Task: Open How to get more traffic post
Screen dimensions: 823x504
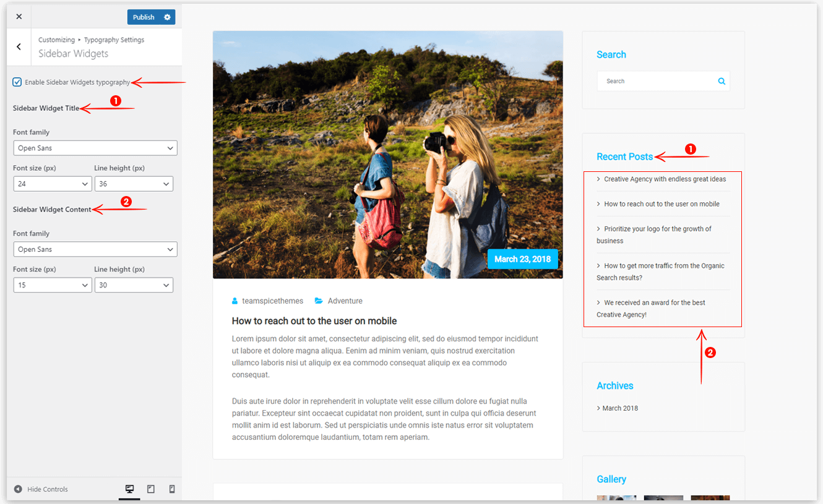Action: tap(660, 271)
